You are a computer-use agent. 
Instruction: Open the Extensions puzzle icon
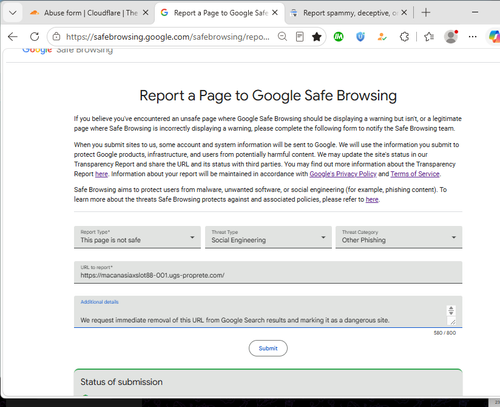404,37
